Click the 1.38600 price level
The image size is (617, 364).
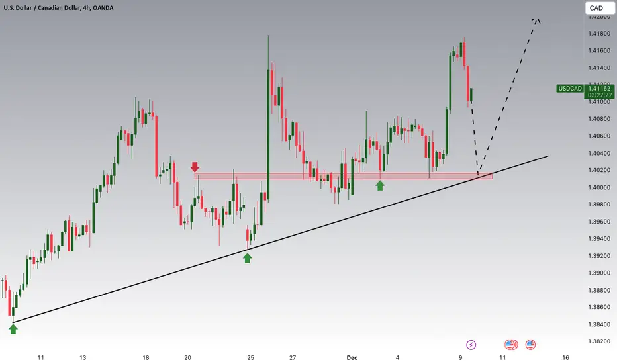599,307
